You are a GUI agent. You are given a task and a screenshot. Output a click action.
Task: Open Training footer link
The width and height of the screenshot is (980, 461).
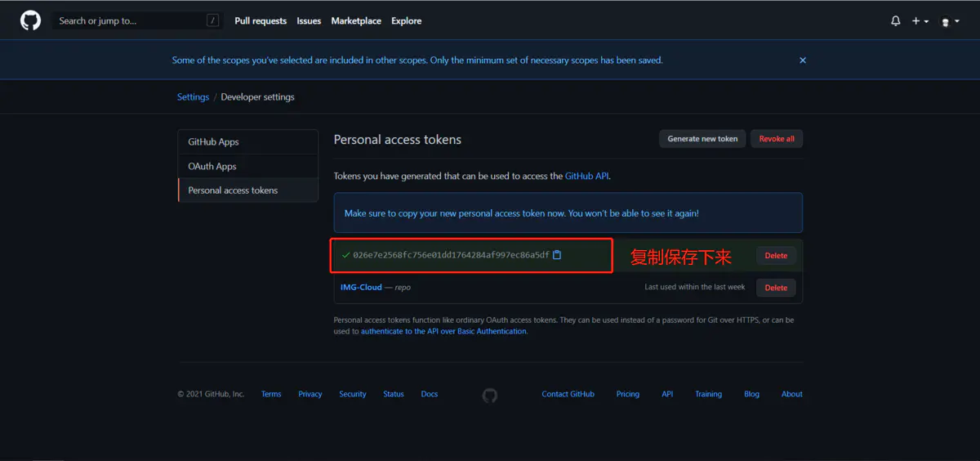709,394
